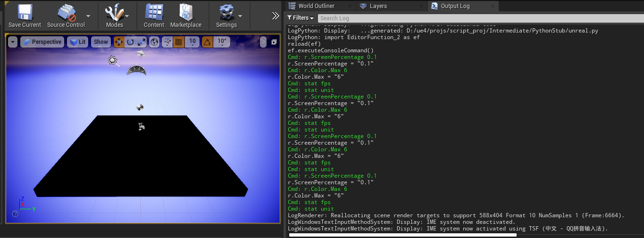The height and width of the screenshot is (238, 644).
Task: Click the Lit view mode button
Action: coord(77,42)
